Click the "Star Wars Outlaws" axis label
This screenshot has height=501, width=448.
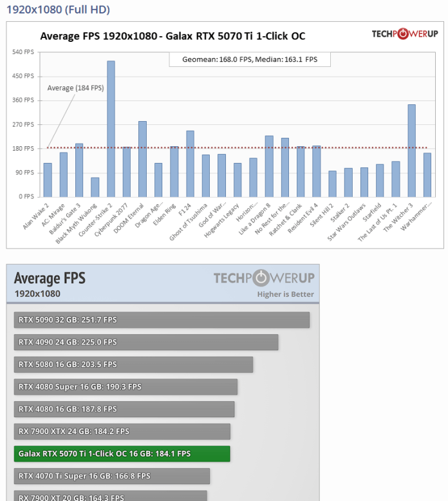pos(346,222)
